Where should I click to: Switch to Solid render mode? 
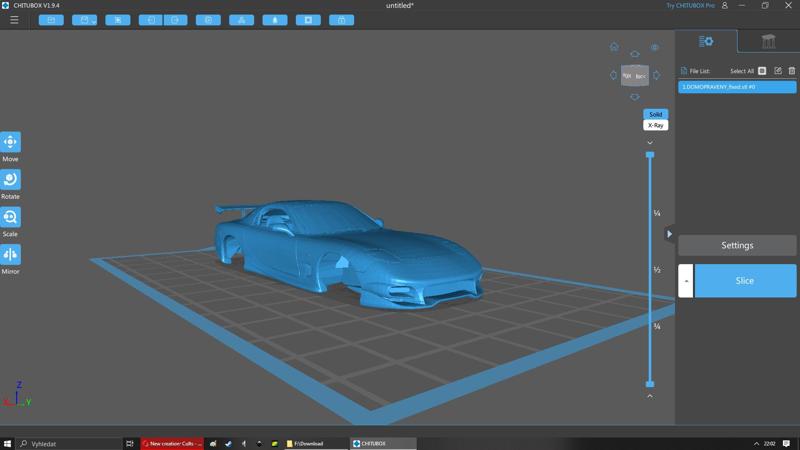(x=656, y=114)
